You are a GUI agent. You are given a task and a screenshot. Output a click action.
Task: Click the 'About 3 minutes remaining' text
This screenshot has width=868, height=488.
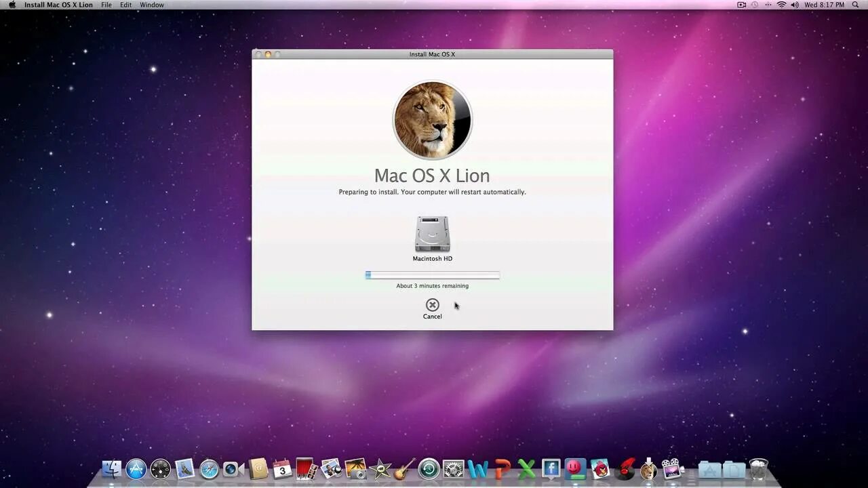[433, 286]
